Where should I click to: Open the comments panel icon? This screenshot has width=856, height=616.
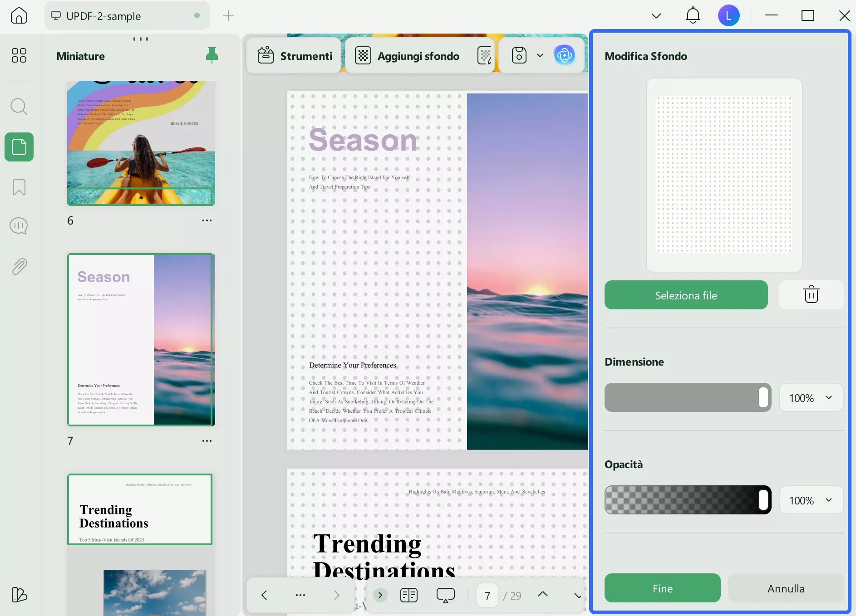click(19, 226)
